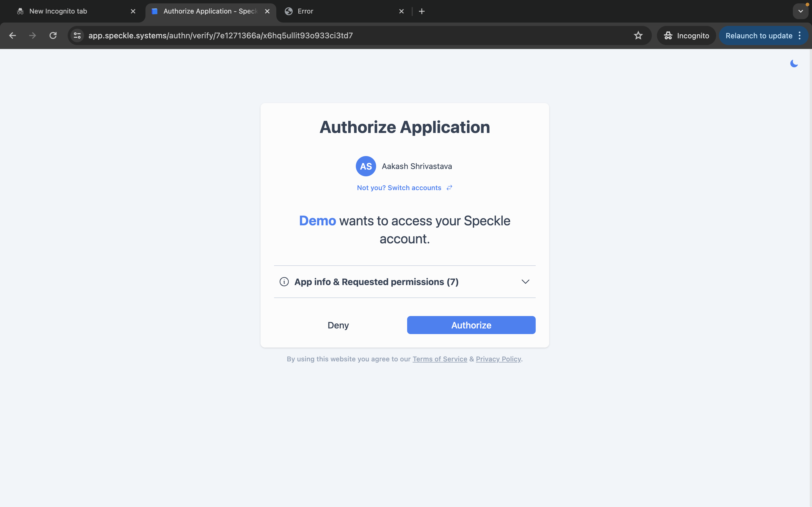The width and height of the screenshot is (812, 507).
Task: Click the switch accounts arrows icon
Action: tap(449, 188)
